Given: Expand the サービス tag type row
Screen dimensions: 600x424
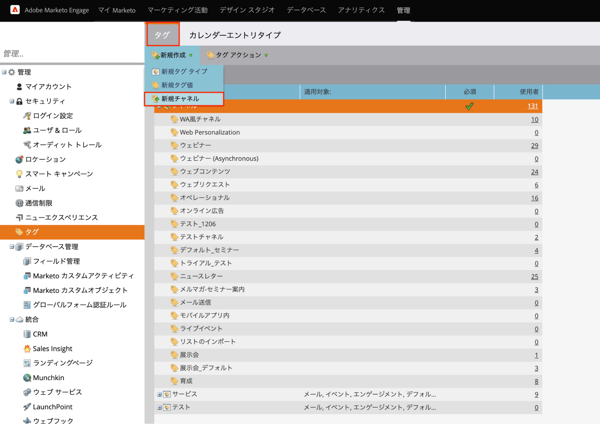Looking at the screenshot, I should tap(159, 394).
